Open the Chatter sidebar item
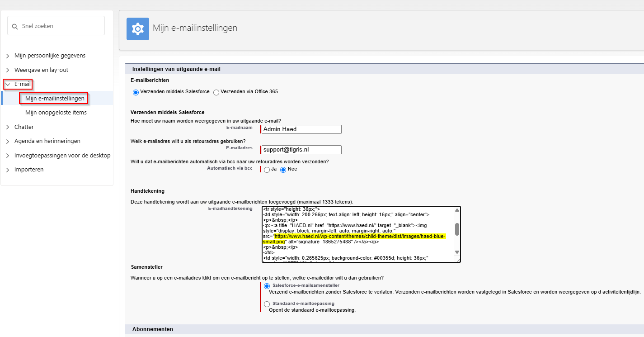This screenshot has width=644, height=337. click(24, 127)
